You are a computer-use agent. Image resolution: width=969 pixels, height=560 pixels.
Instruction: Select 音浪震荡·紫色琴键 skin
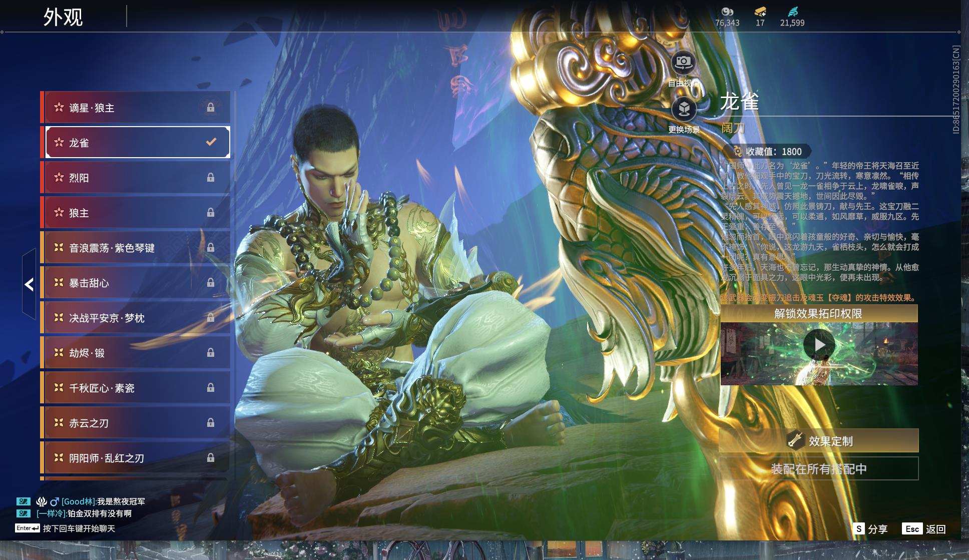(135, 247)
